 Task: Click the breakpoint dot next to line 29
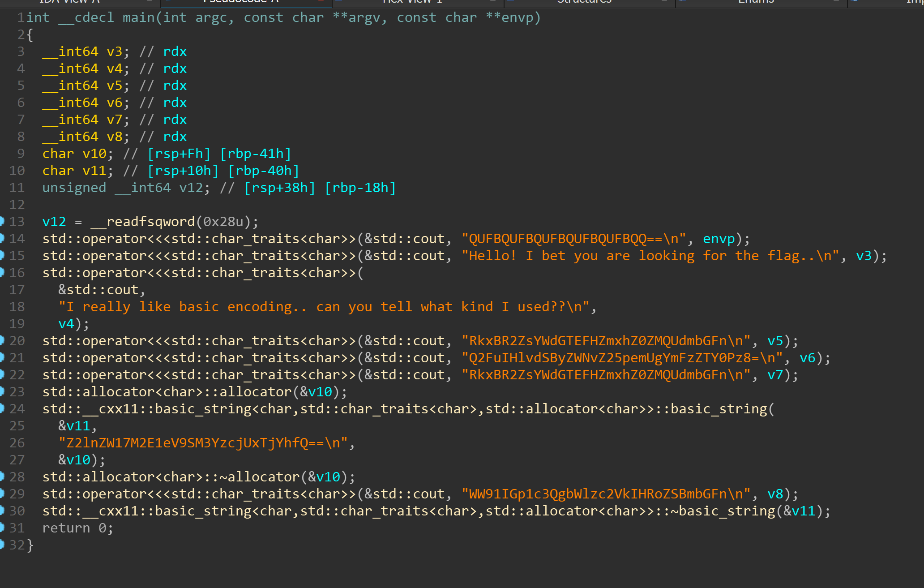click(1, 494)
